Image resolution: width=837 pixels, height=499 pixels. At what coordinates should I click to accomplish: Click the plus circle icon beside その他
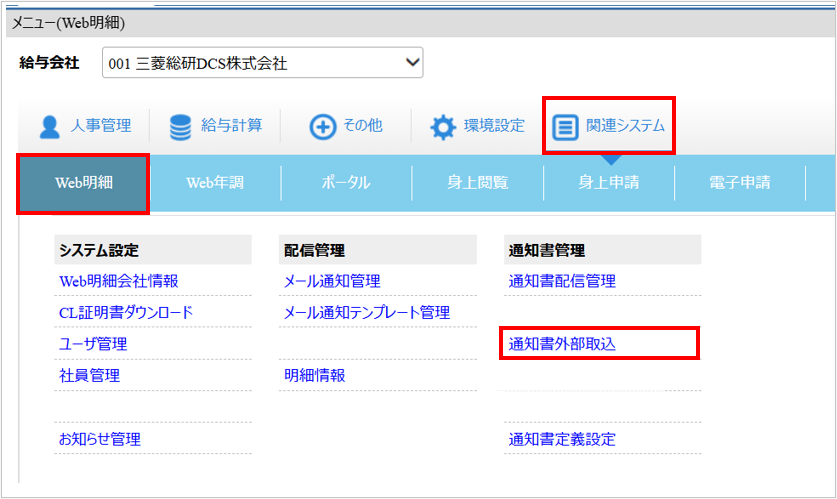322,127
